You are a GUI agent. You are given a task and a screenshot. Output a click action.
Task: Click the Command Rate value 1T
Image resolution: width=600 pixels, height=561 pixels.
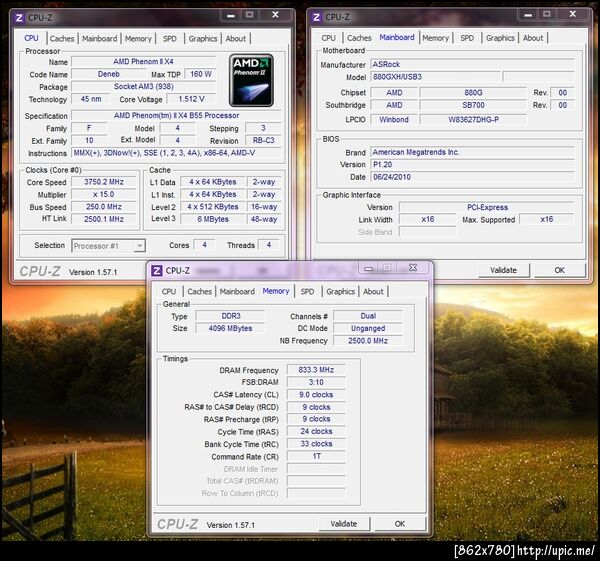316,456
